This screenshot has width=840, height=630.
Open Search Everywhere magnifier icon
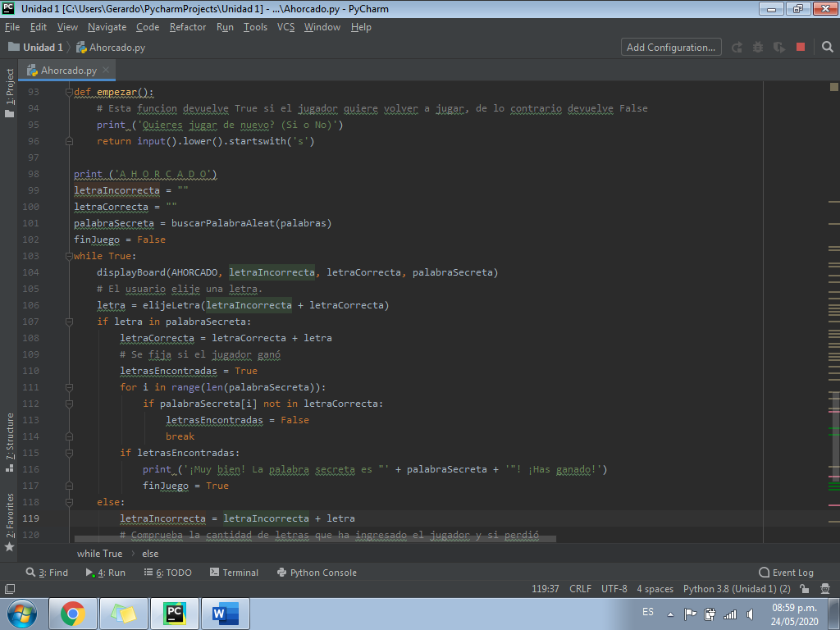pyautogui.click(x=827, y=47)
